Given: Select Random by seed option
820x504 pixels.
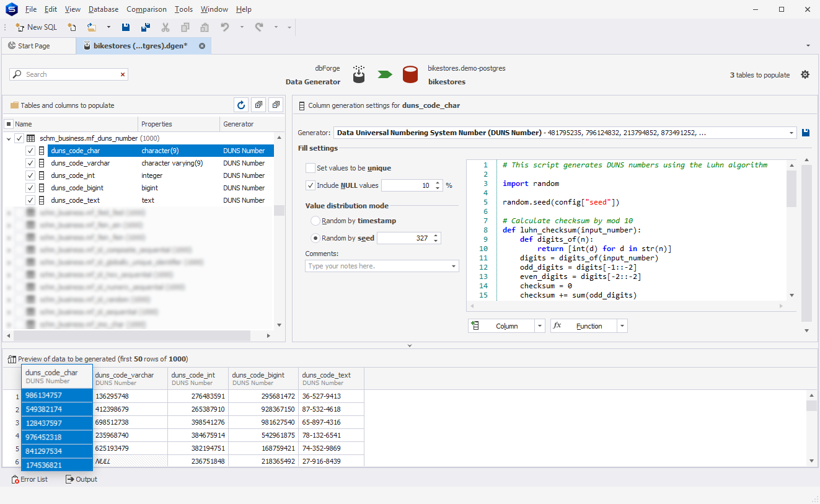Looking at the screenshot, I should pyautogui.click(x=315, y=238).
